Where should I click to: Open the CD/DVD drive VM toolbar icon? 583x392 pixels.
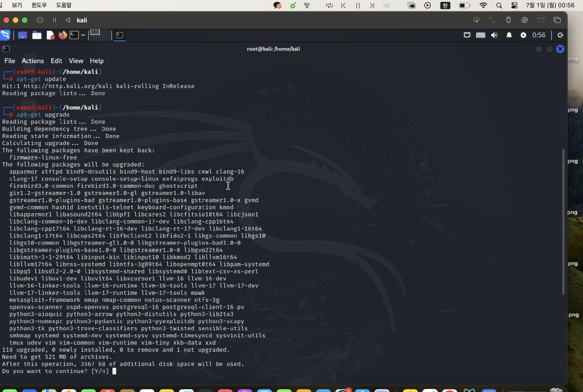pos(524,20)
